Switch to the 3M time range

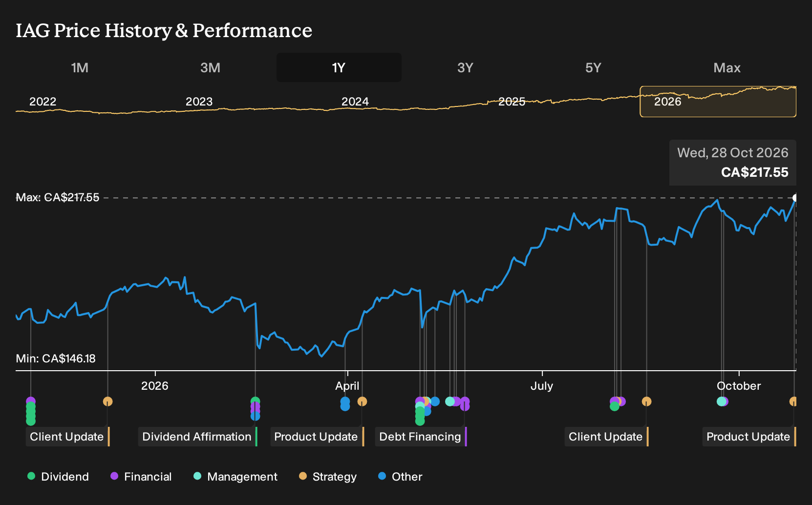pos(210,67)
